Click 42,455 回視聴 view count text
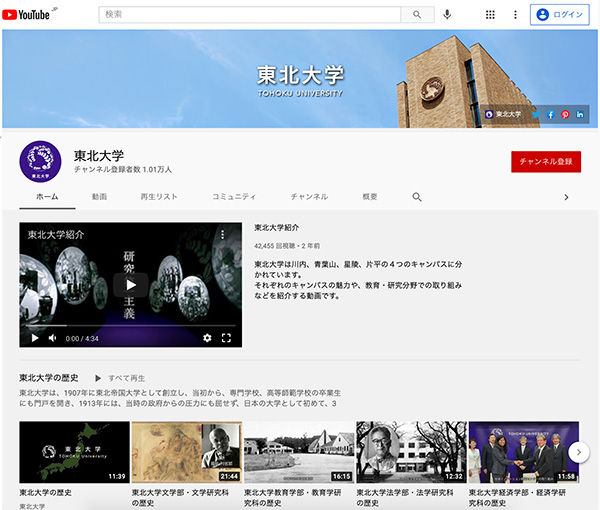Image resolution: width=600 pixels, height=510 pixels. (x=274, y=246)
